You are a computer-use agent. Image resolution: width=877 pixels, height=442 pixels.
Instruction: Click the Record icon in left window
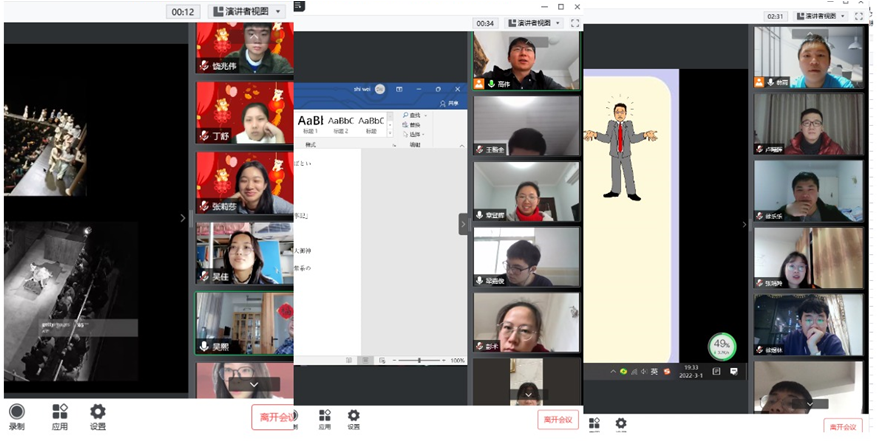pyautogui.click(x=16, y=411)
